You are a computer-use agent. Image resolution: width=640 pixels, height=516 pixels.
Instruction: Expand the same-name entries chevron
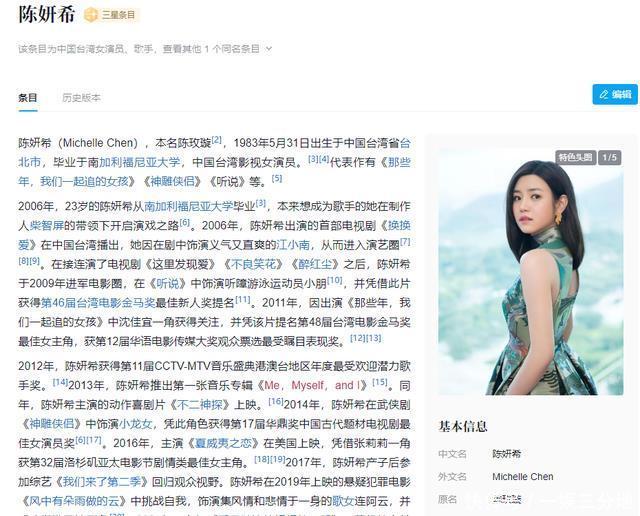[x=269, y=49]
